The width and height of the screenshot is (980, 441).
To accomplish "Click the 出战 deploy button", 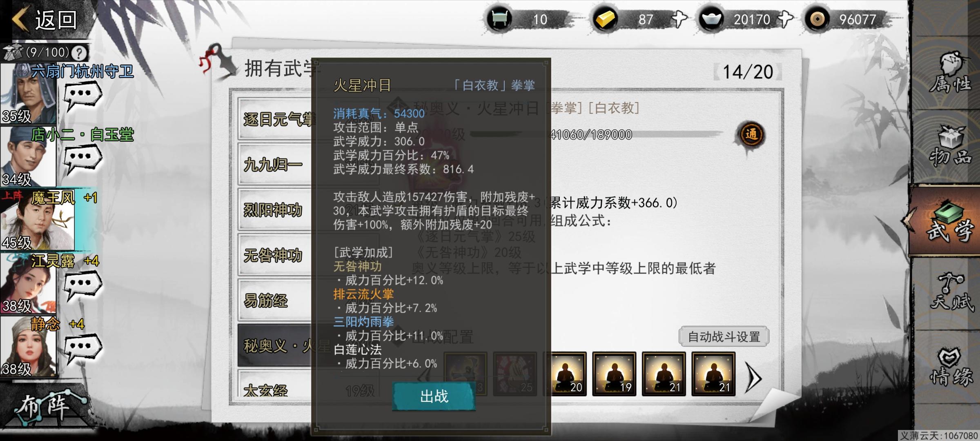I will [x=434, y=396].
